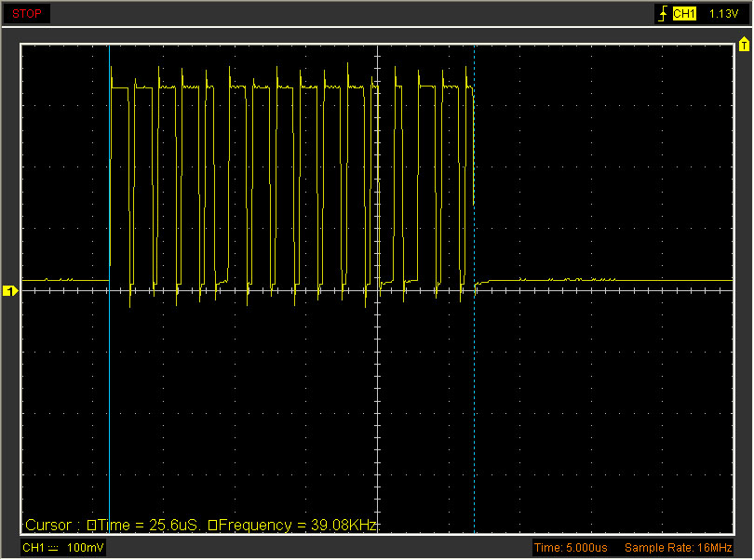Click the Frequency = 39.08KHz readout
754x560 pixels.
(x=292, y=525)
